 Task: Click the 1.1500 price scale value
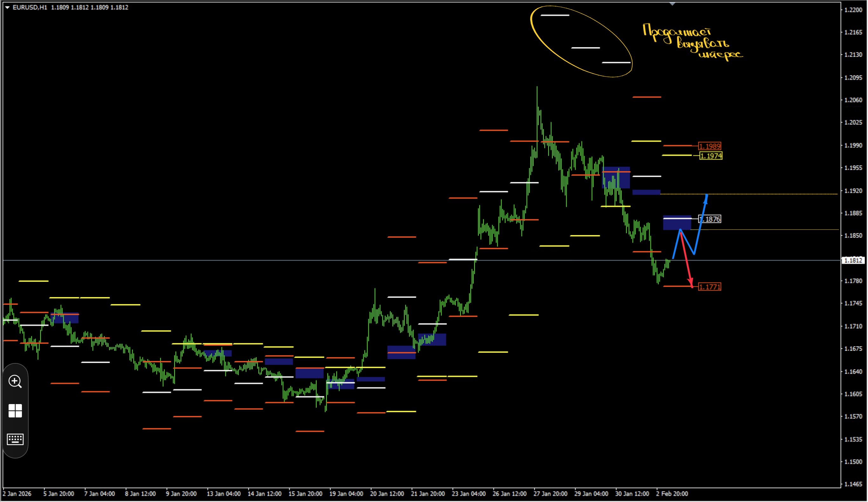[x=853, y=462]
